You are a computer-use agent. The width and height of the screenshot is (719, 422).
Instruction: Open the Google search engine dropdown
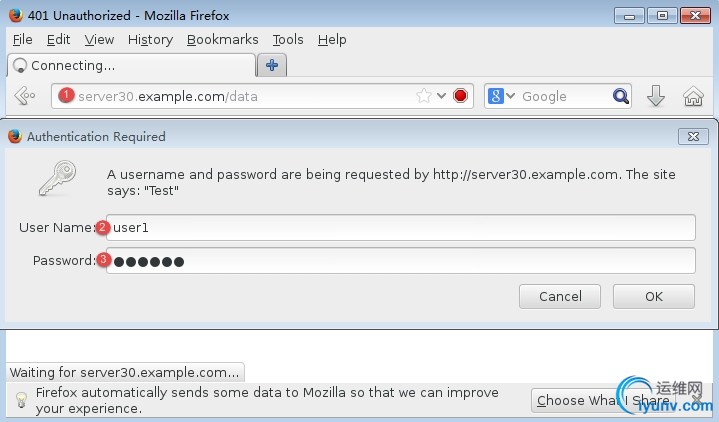(x=501, y=96)
